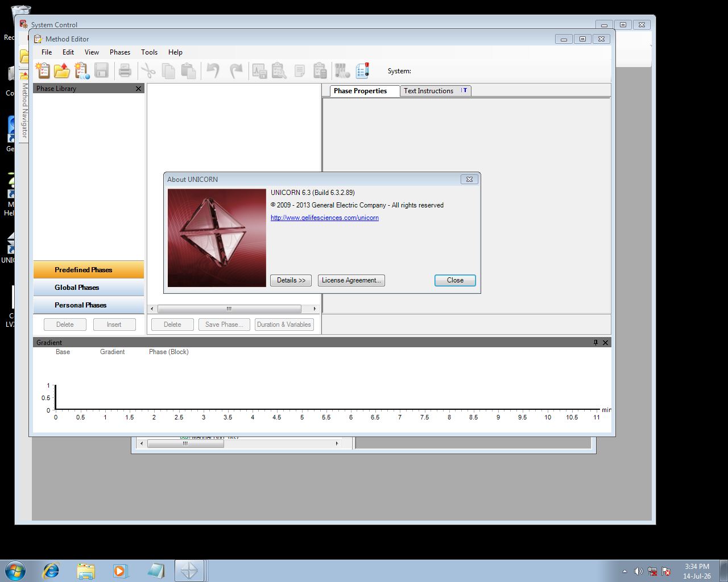Screen dimensions: 728x582
Task: Click the Paste icon in toolbar
Action: [188, 70]
